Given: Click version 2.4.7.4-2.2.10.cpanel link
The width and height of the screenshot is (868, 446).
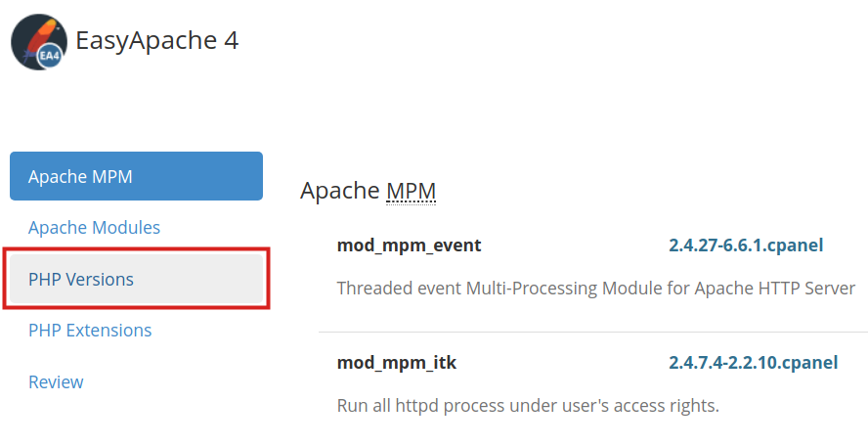Looking at the screenshot, I should click(753, 363).
